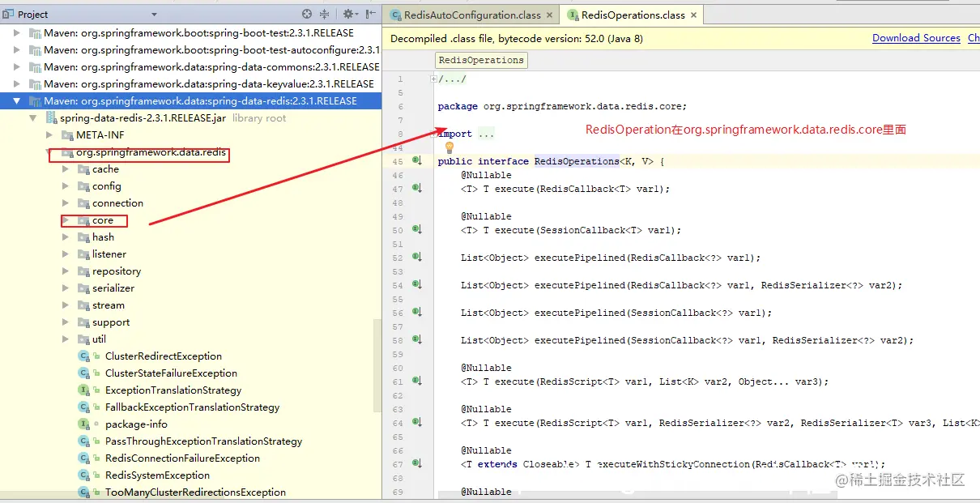Select the stream package
The height and width of the screenshot is (503, 980).
[x=109, y=305]
